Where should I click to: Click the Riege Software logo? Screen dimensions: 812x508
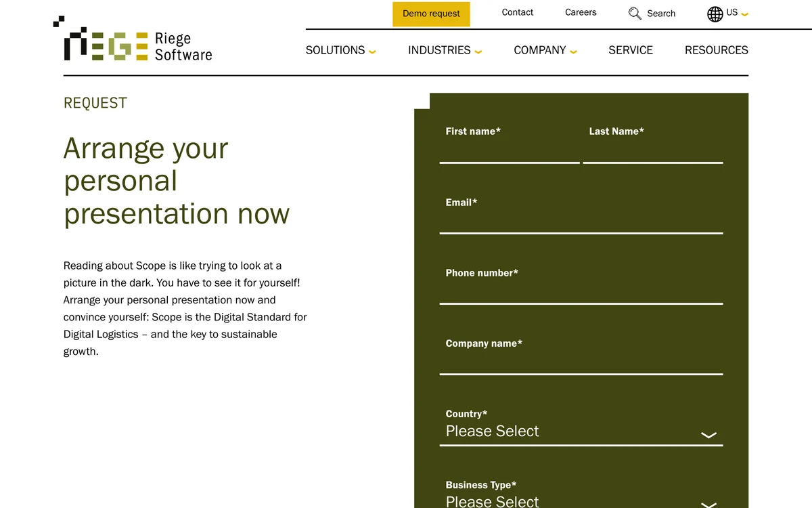(133, 39)
